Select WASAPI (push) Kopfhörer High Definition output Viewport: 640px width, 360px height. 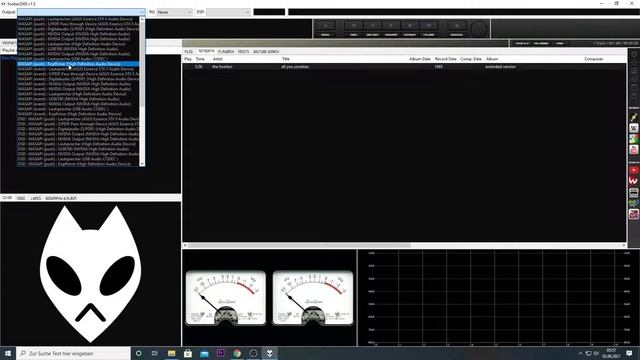coord(78,64)
